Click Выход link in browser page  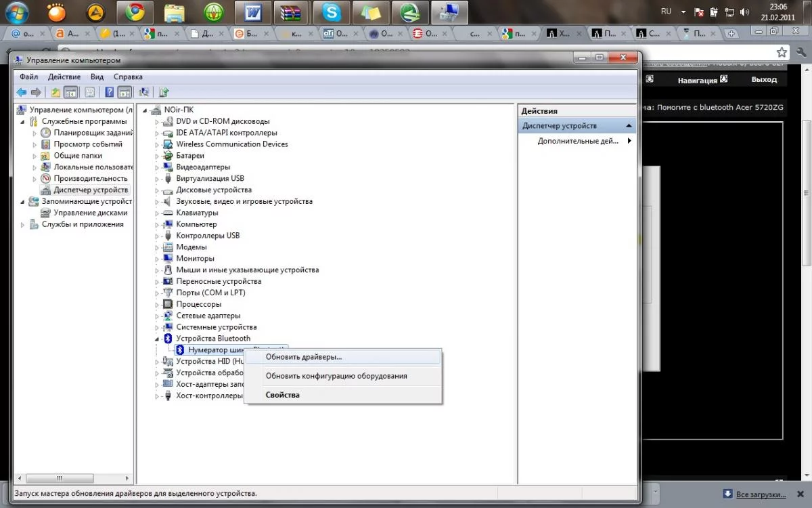pos(764,79)
